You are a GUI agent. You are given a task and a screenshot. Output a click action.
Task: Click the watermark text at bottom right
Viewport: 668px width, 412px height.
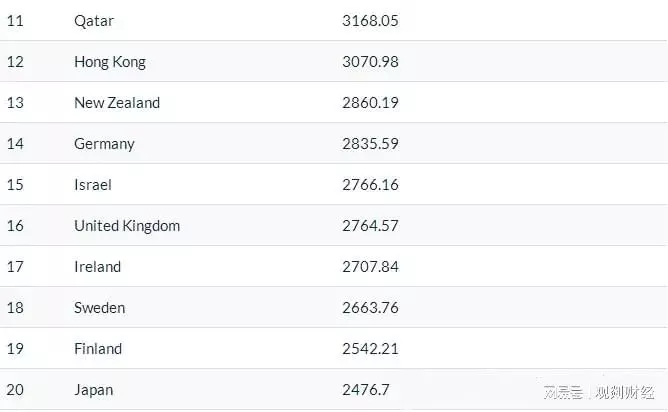pos(599,392)
